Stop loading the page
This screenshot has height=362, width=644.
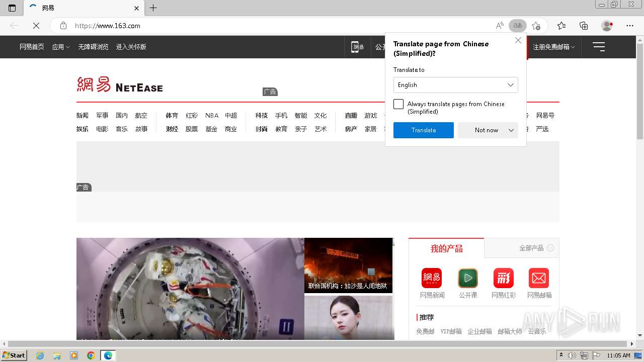[36, 26]
